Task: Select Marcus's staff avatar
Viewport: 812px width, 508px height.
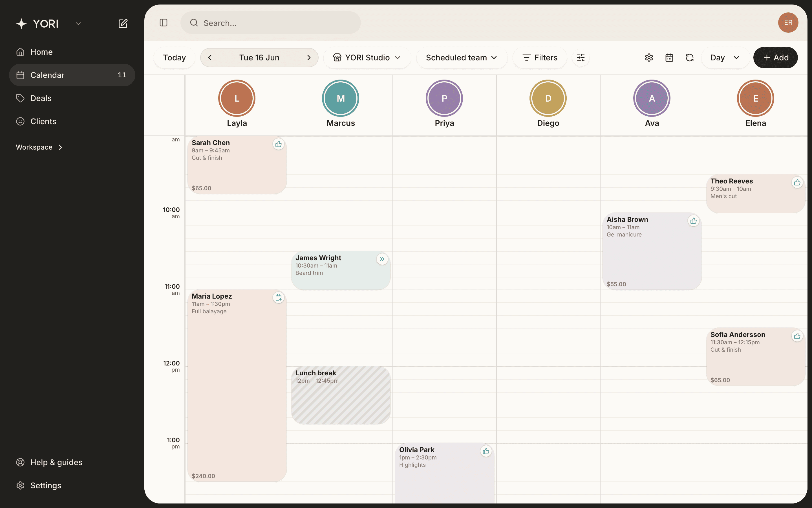Action: [341, 98]
